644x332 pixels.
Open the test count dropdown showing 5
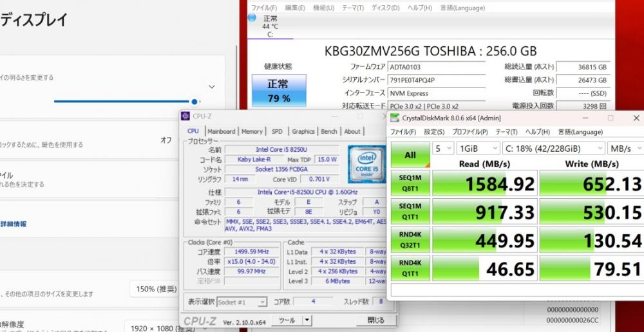[443, 148]
